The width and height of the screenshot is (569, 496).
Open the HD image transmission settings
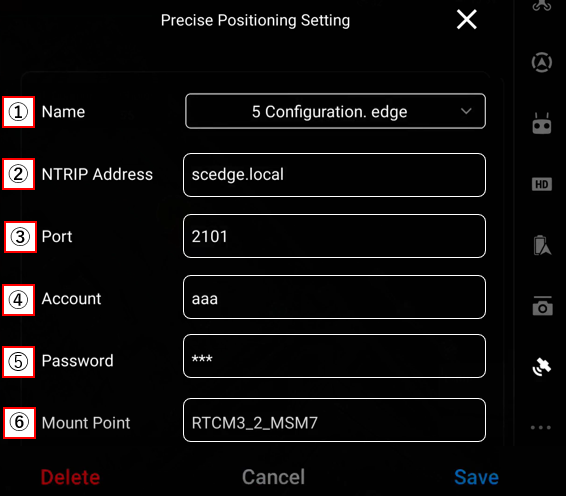point(542,184)
